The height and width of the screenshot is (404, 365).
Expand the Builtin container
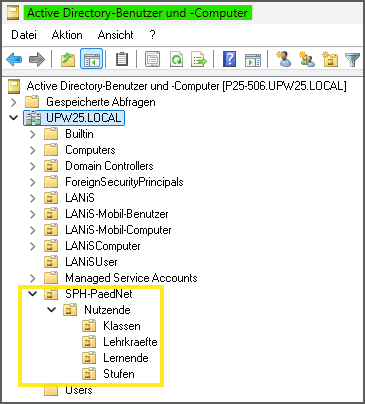33,134
